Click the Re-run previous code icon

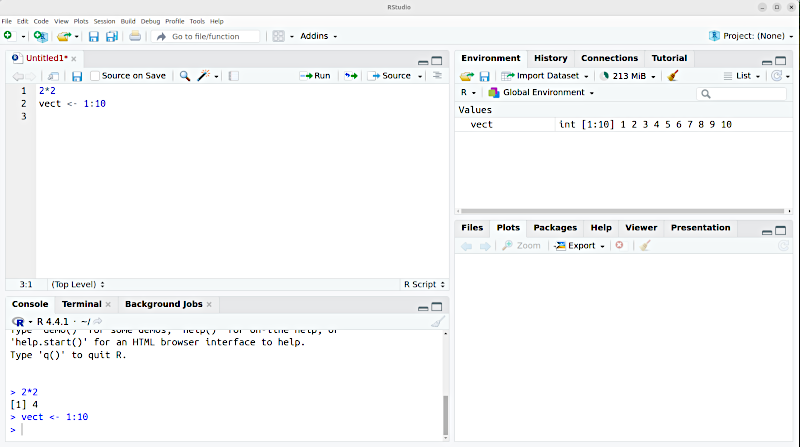350,76
